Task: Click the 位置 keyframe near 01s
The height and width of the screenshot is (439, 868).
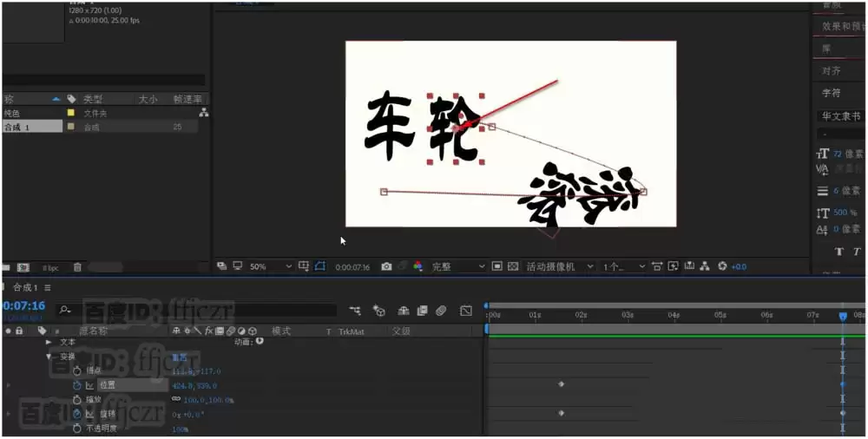Action: pyautogui.click(x=561, y=384)
